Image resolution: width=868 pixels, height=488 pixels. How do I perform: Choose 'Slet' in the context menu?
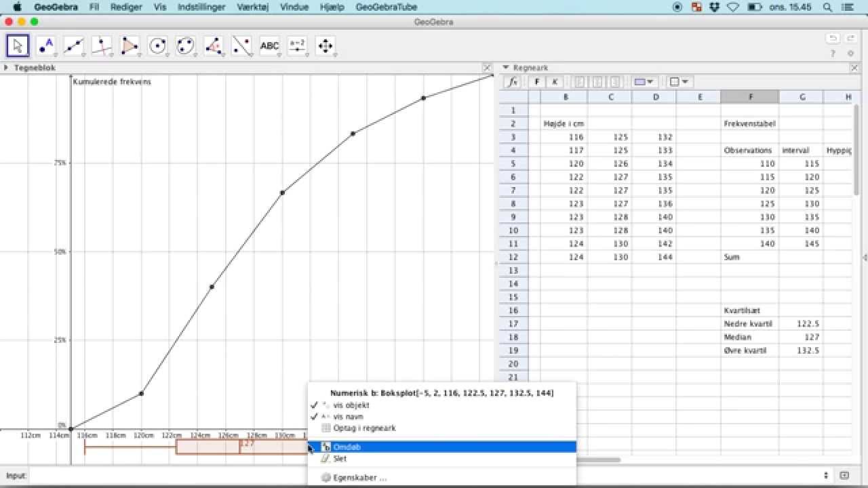tap(441, 459)
